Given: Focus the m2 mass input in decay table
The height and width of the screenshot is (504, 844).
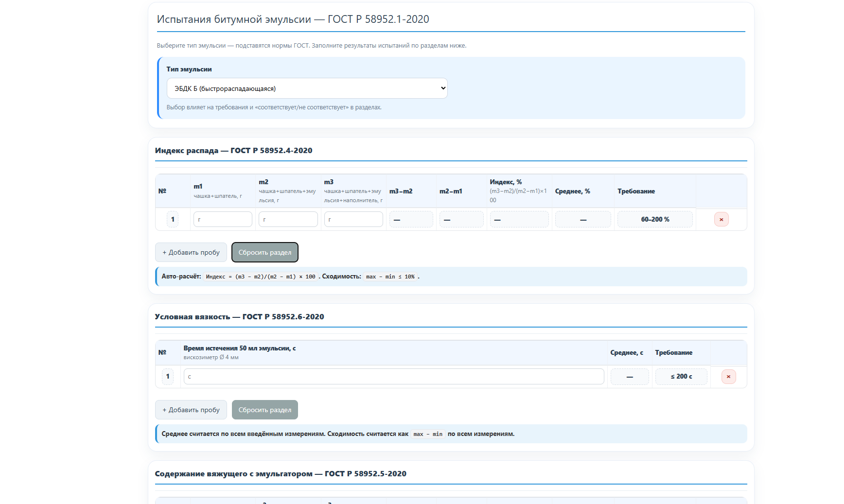Looking at the screenshot, I should (288, 220).
